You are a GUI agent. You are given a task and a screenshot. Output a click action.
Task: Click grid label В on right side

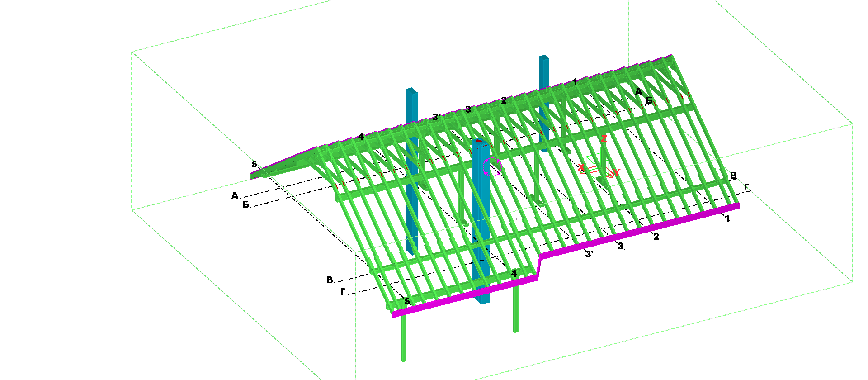(x=733, y=176)
